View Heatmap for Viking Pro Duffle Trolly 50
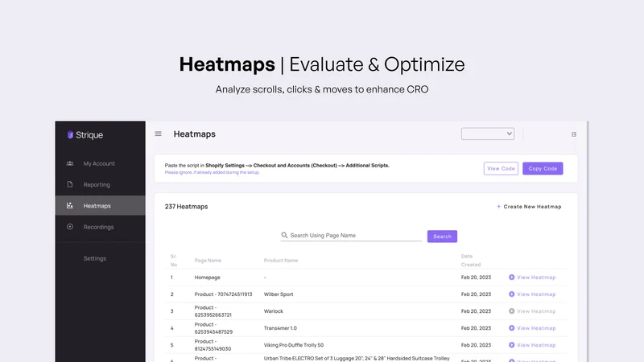Image resolution: width=644 pixels, height=362 pixels. coord(532,345)
